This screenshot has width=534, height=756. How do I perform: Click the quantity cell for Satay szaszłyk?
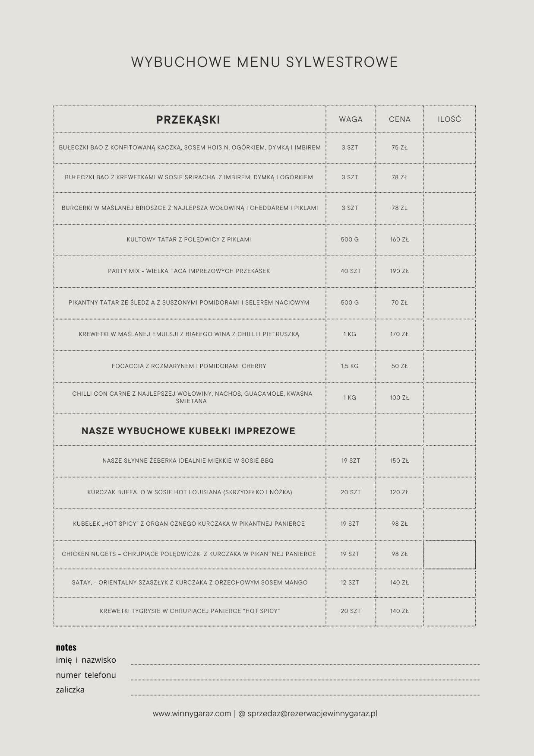click(449, 583)
